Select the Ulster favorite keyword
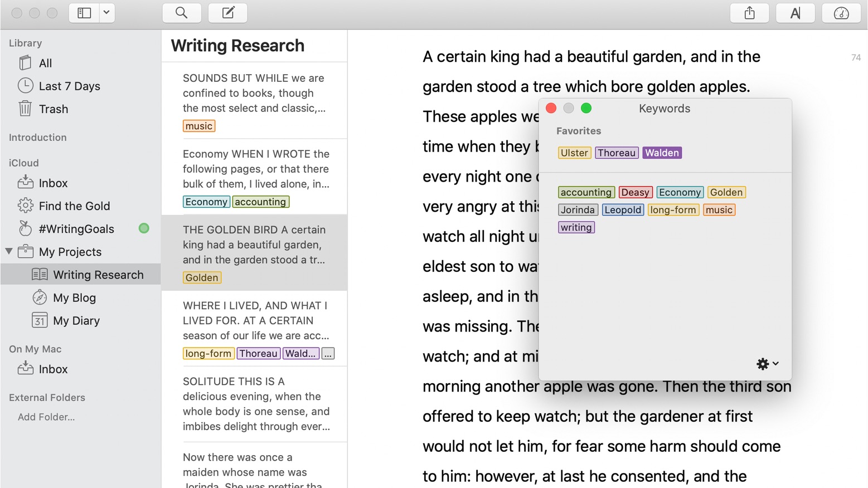The height and width of the screenshot is (488, 868). [574, 153]
